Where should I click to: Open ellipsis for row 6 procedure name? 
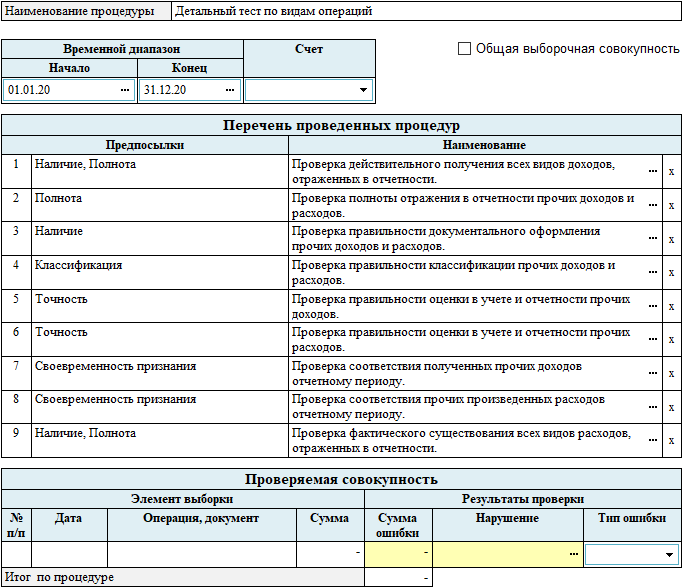tap(653, 339)
